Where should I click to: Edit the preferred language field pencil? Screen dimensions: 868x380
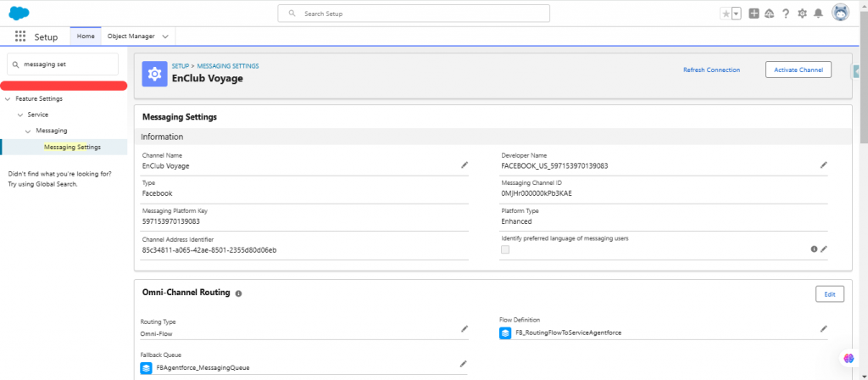(824, 249)
